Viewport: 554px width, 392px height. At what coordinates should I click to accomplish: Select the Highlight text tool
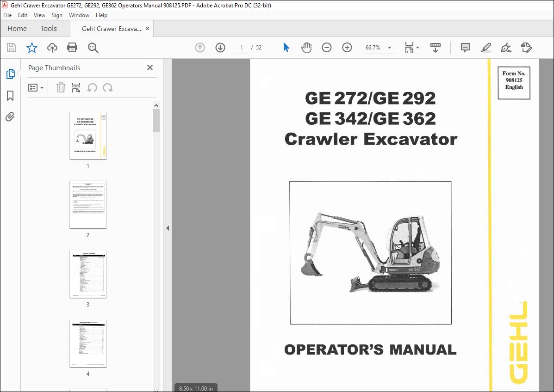[486, 48]
